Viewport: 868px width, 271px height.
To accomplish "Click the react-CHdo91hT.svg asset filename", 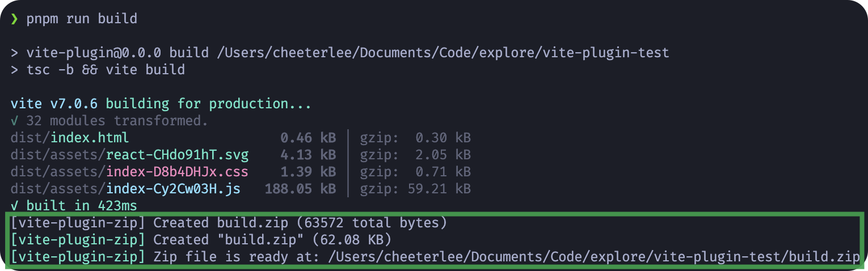I will click(x=177, y=155).
